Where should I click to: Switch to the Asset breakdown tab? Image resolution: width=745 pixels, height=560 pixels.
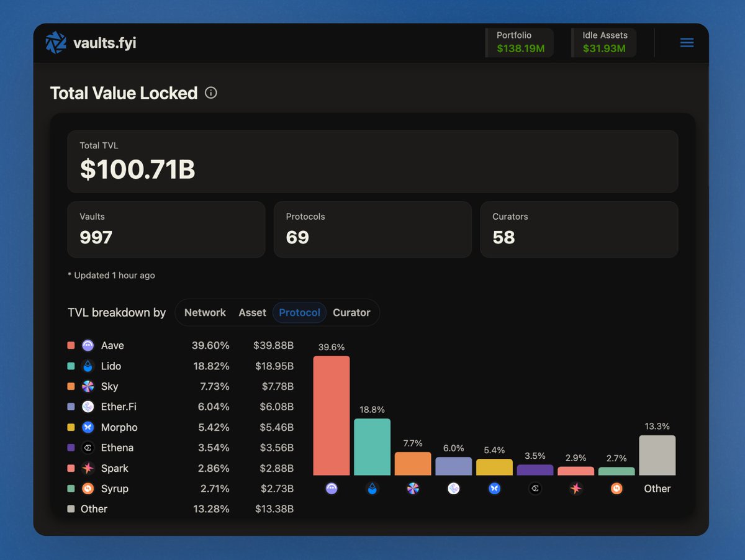click(x=252, y=312)
